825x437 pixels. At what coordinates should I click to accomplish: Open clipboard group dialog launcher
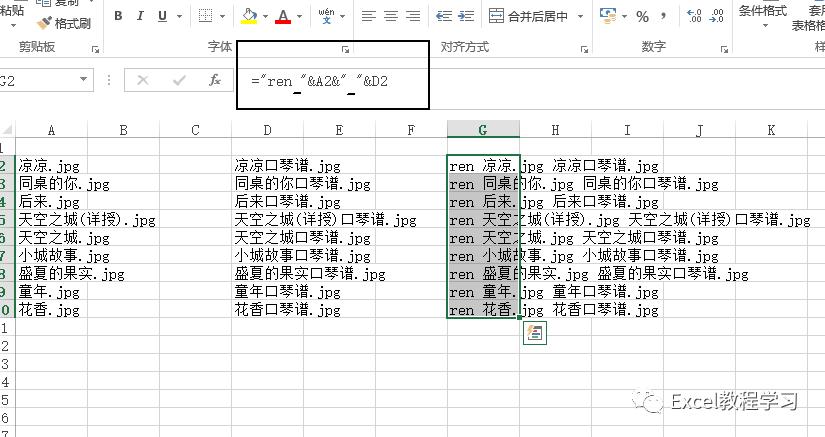tap(95, 49)
